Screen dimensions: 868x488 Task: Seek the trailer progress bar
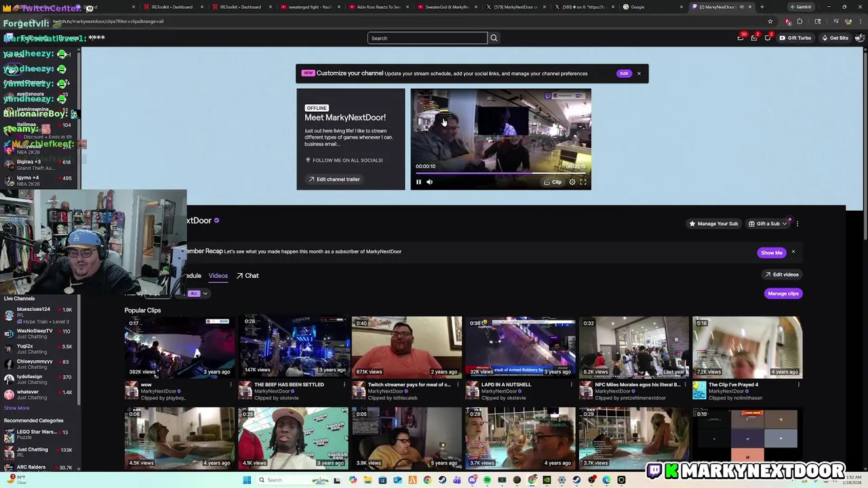click(500, 173)
